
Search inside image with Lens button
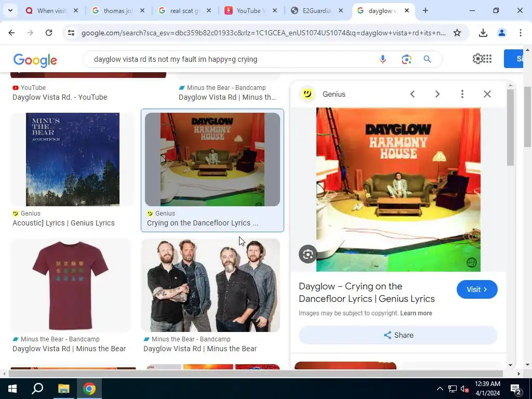tap(308, 254)
